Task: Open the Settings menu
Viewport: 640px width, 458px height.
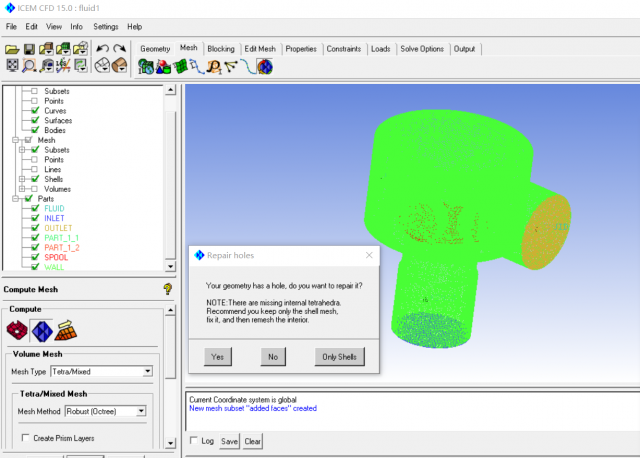Action: [105, 26]
